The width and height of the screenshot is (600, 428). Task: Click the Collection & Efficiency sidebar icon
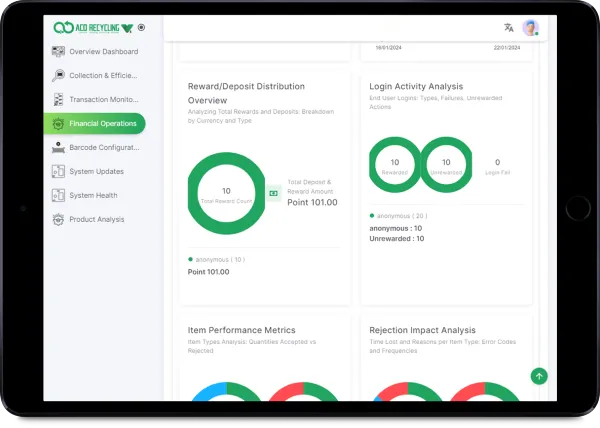tap(59, 76)
